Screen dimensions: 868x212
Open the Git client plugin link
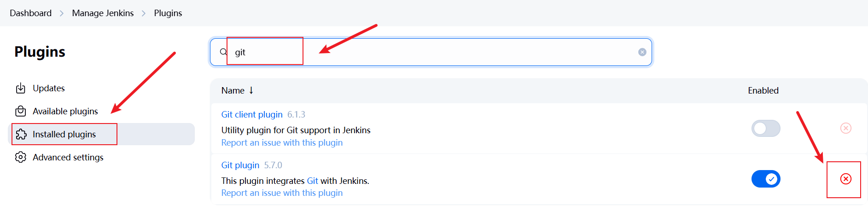(252, 114)
